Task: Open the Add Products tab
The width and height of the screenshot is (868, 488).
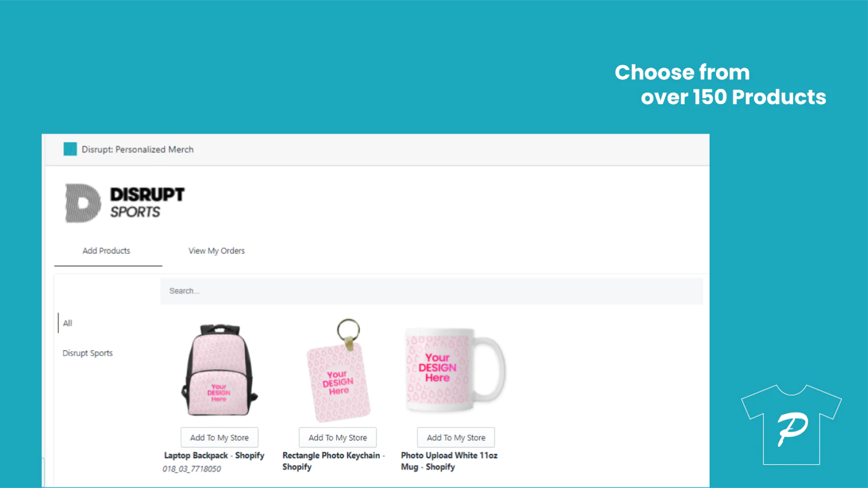Action: [106, 251]
